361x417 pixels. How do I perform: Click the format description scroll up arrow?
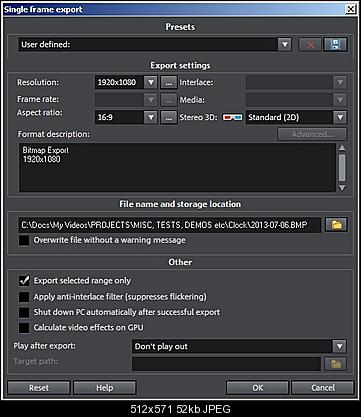pos(342,148)
